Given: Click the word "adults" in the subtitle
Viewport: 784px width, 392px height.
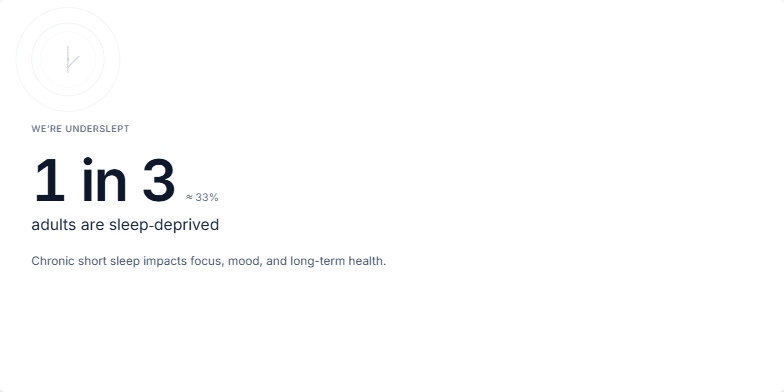Looking at the screenshot, I should [54, 225].
